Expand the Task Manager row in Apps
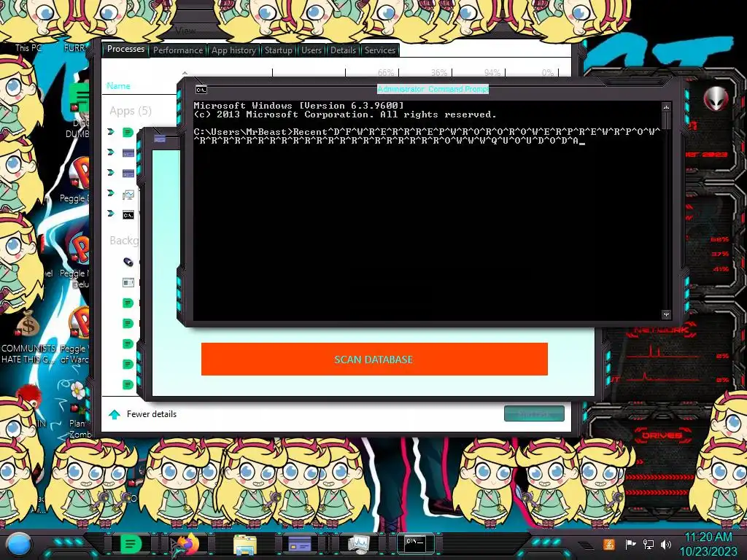Image resolution: width=747 pixels, height=560 pixels. (111, 192)
